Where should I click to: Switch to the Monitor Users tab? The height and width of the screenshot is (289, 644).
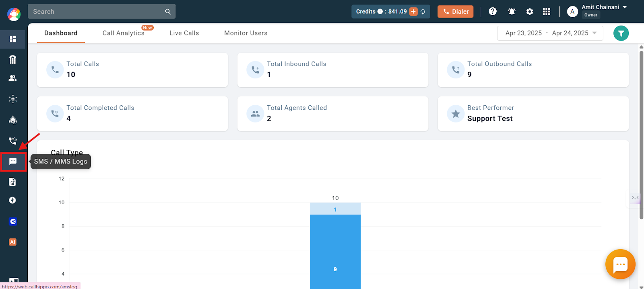pos(246,33)
